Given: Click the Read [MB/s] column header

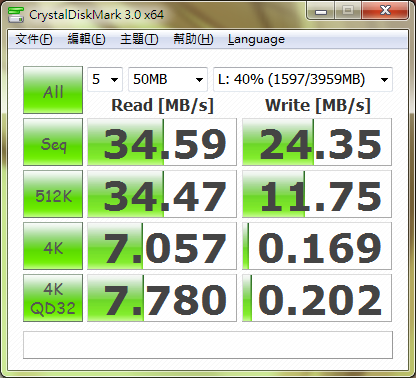Looking at the screenshot, I should coord(162,105).
